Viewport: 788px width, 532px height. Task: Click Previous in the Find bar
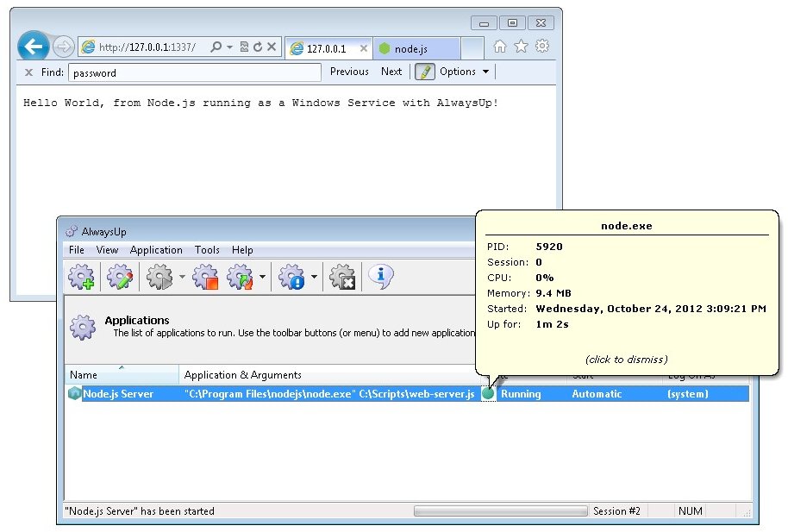click(349, 72)
